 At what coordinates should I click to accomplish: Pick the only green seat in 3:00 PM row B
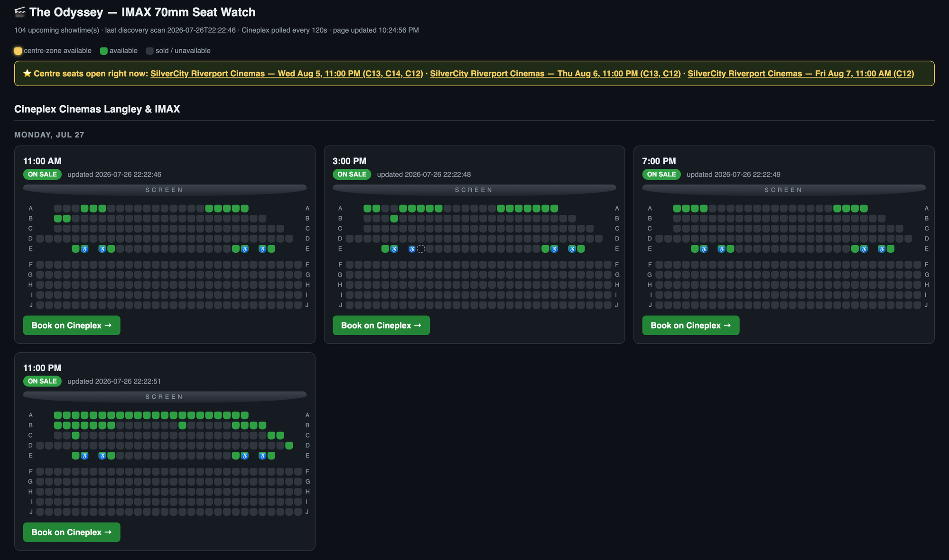tap(394, 219)
